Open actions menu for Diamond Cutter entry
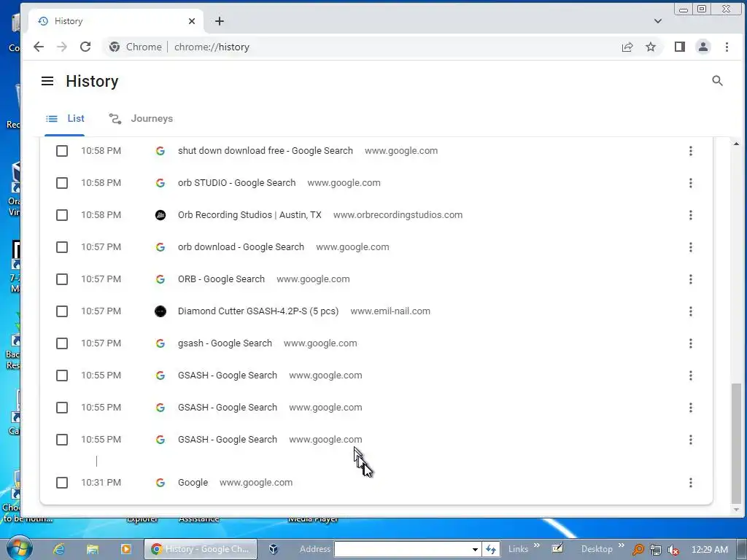747x560 pixels. [x=690, y=311]
